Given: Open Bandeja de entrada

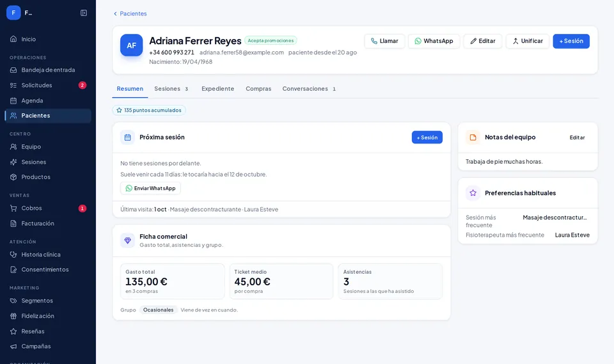Looking at the screenshot, I should pyautogui.click(x=48, y=70).
